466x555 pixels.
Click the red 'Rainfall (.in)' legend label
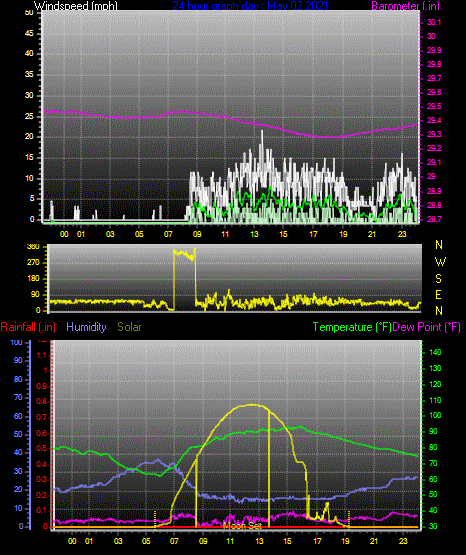point(28,327)
